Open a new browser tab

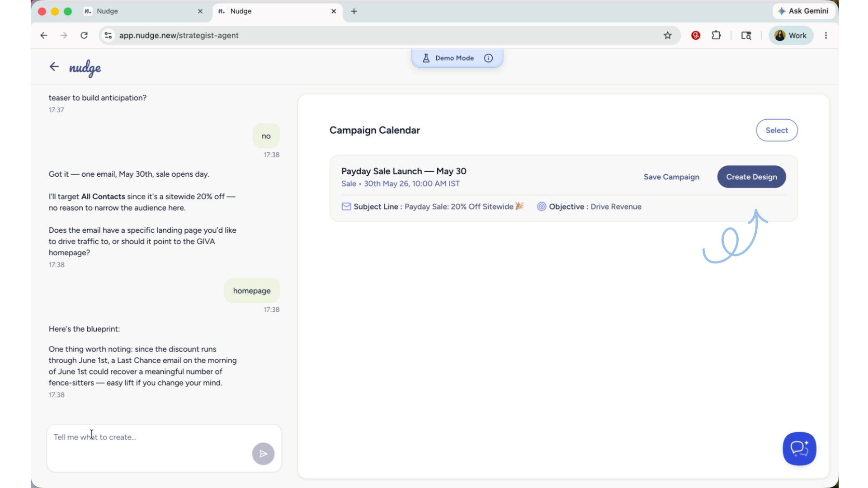coord(354,11)
